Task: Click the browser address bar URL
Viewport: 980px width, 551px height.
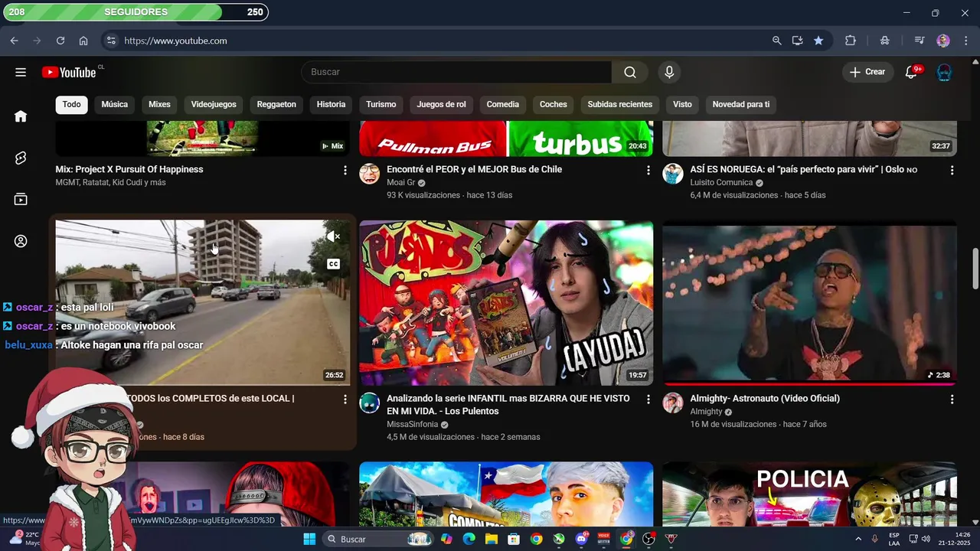Action: click(x=175, y=41)
